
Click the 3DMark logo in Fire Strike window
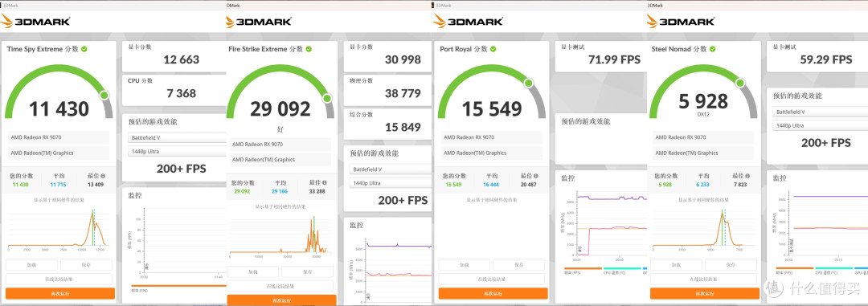click(x=259, y=22)
